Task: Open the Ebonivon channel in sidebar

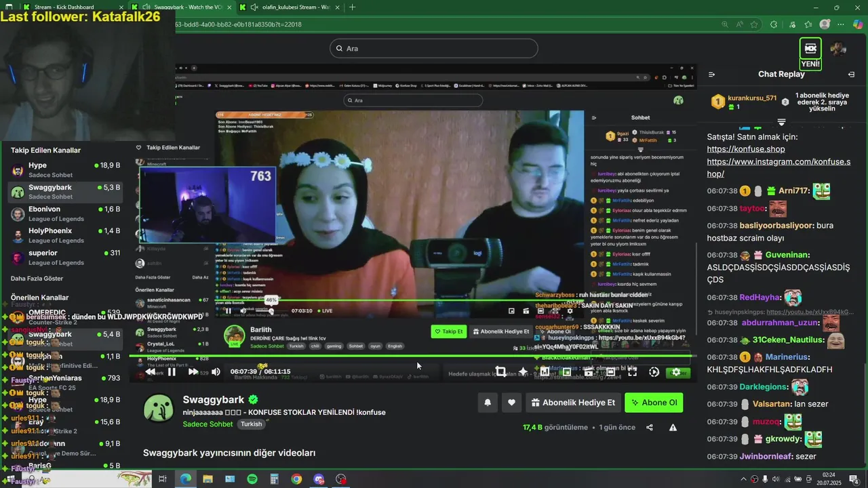Action: (66, 214)
